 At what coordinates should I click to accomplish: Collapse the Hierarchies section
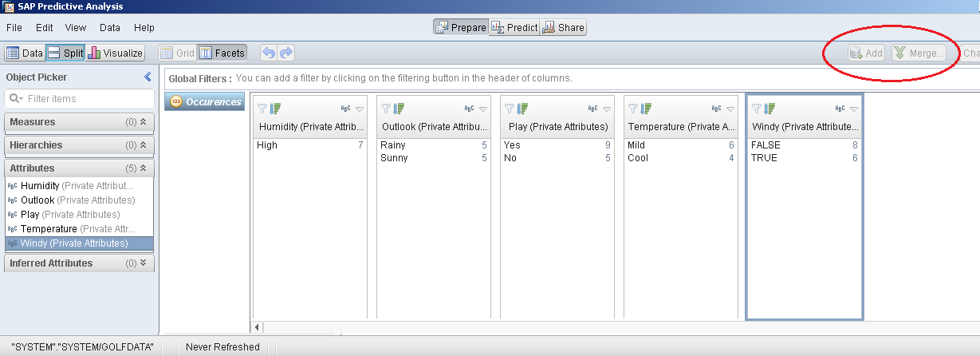(x=143, y=145)
